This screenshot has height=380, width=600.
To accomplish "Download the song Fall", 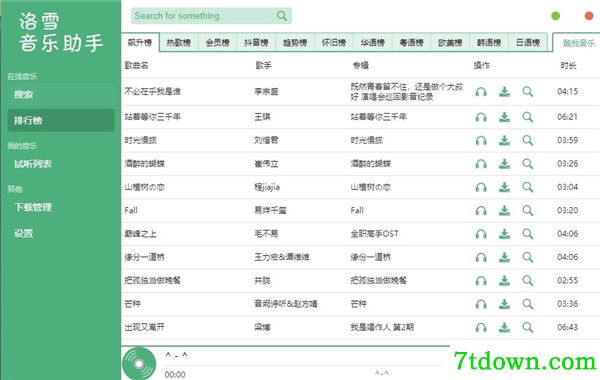I will click(x=504, y=210).
